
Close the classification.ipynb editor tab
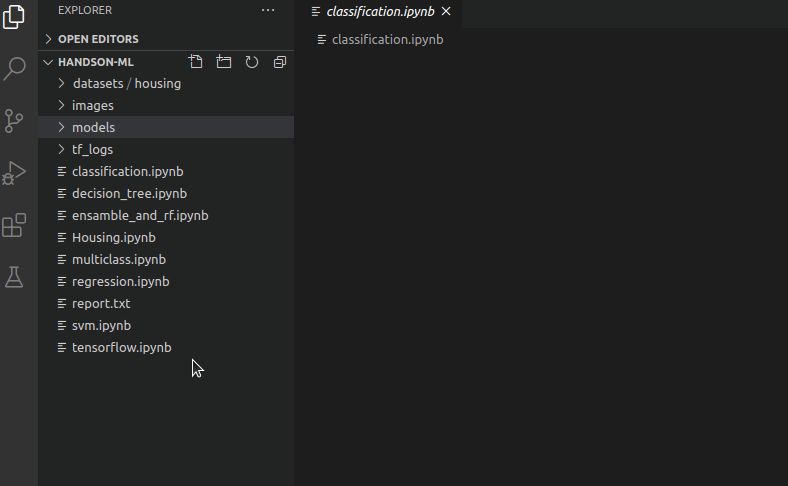pyautogui.click(x=446, y=11)
